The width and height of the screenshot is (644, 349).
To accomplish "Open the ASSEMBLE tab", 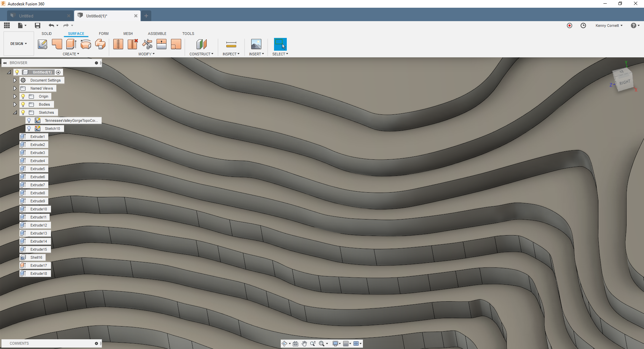I will click(x=157, y=34).
